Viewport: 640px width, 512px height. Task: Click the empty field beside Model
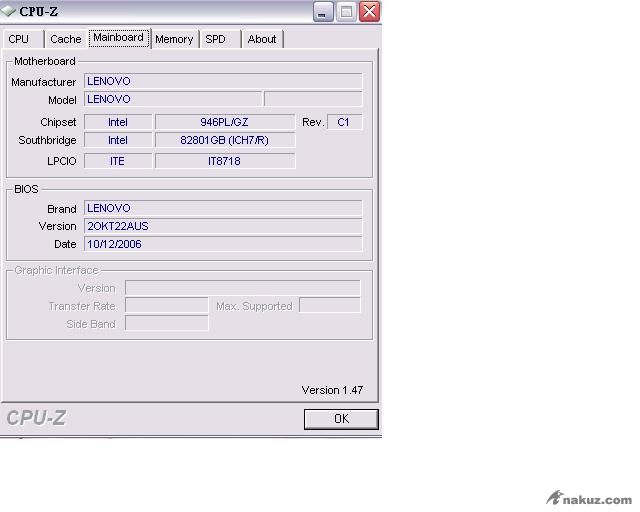coord(313,99)
